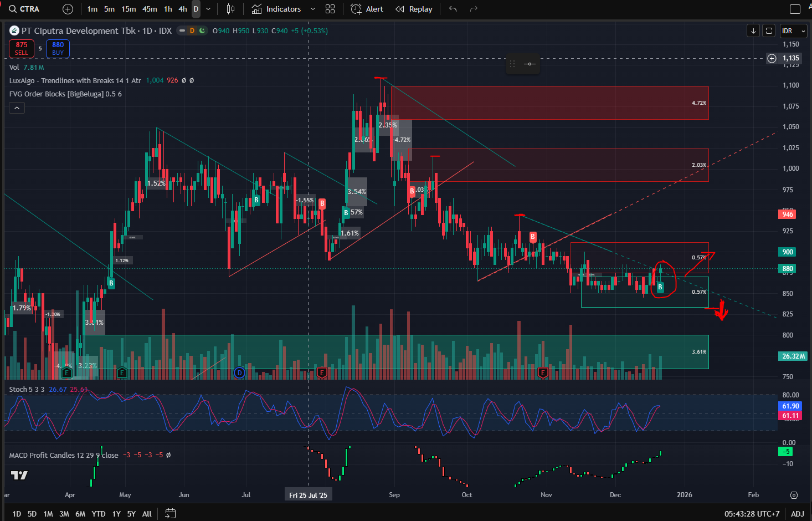Collapse the indicator legend chevron
Image resolution: width=812 pixels, height=521 pixels.
[17, 108]
